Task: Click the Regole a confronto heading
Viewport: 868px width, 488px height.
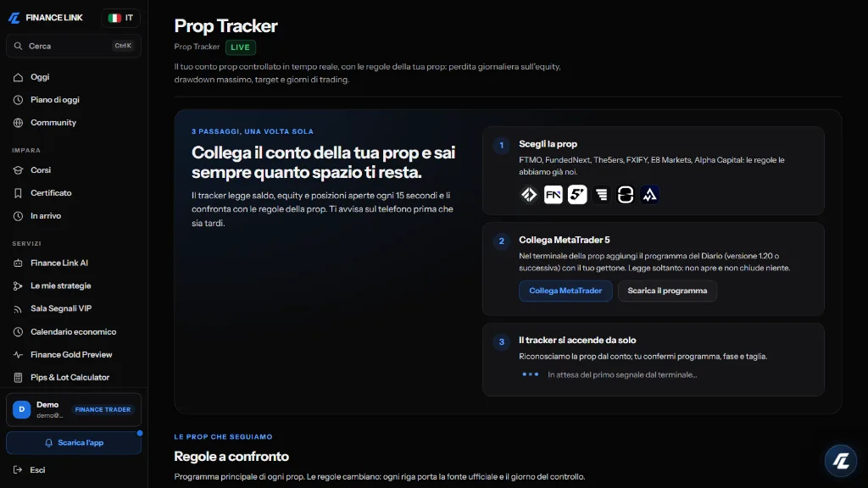Action: (231, 457)
